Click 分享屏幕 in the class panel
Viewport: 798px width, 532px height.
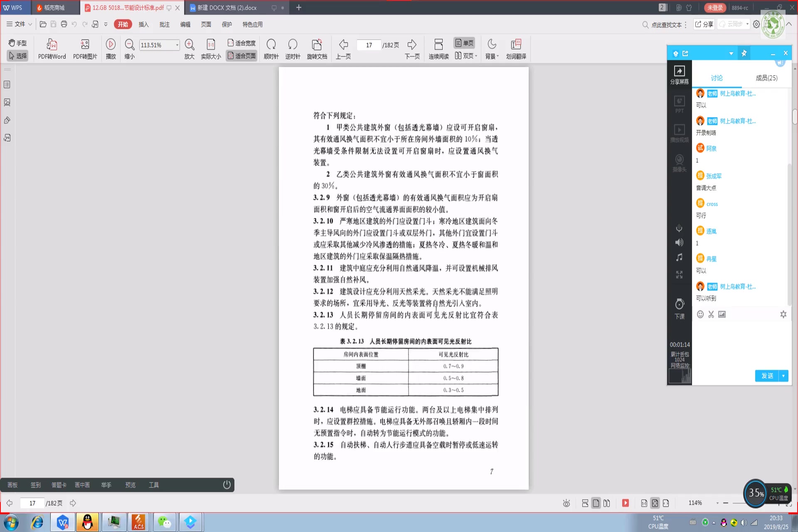coord(679,75)
